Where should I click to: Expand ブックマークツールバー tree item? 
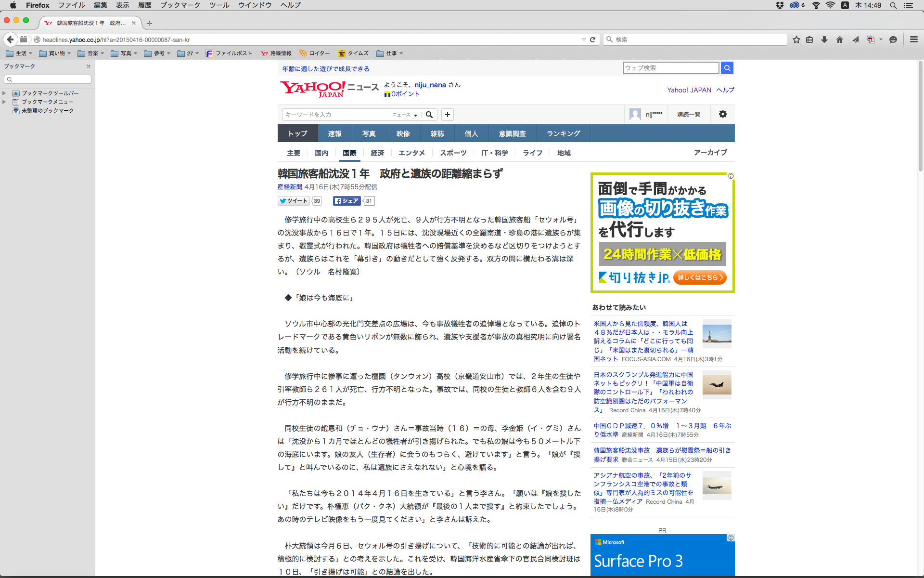[x=4, y=93]
